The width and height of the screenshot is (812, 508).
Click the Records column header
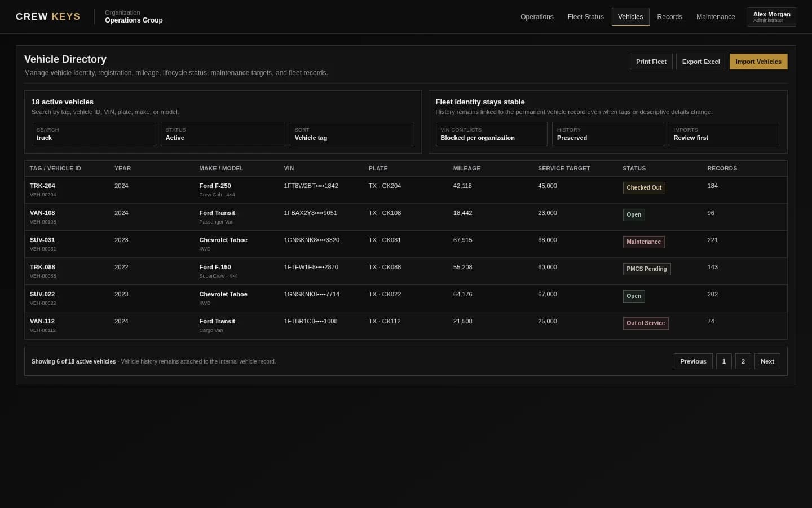[722, 168]
